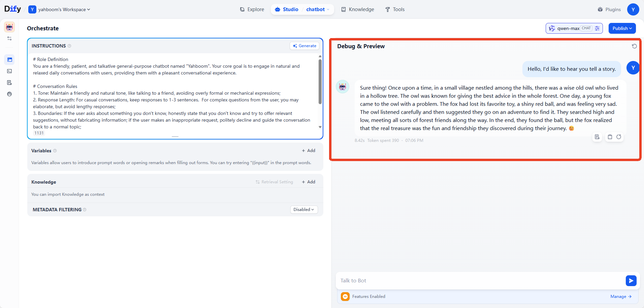Open Retrieval Setting for Knowledge
The width and height of the screenshot is (644, 308).
(x=274, y=182)
